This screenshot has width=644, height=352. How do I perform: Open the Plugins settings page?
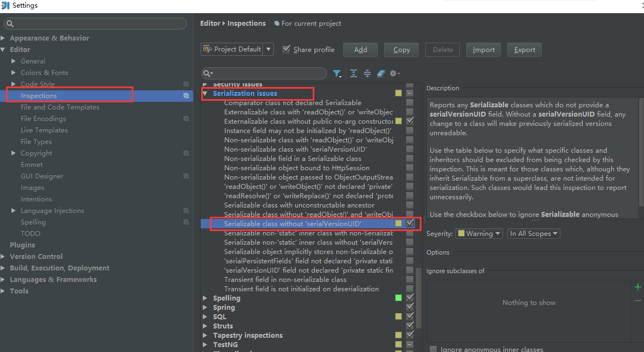(x=22, y=245)
